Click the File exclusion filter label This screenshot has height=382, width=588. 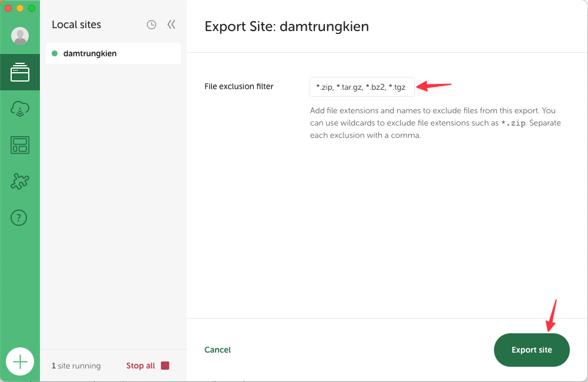[x=239, y=86]
